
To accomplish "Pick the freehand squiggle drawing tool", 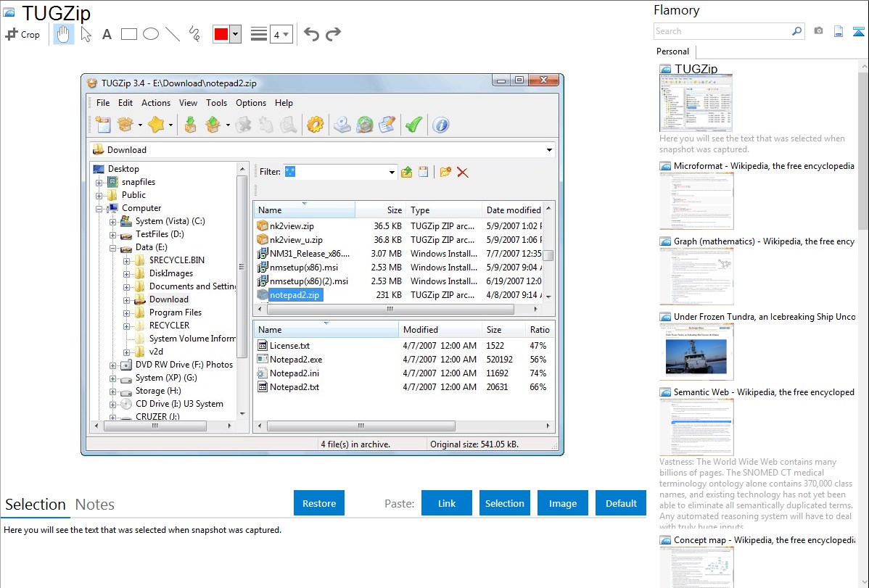I will (x=194, y=34).
